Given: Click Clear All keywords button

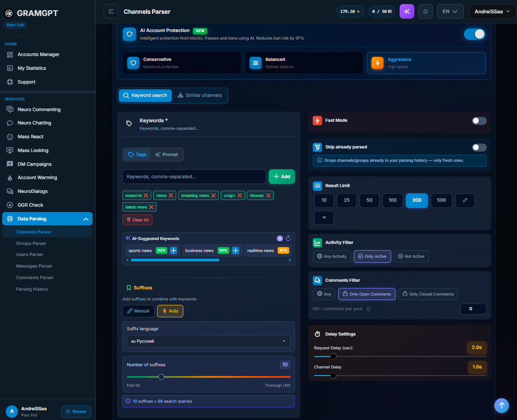Looking at the screenshot, I should click(x=137, y=220).
